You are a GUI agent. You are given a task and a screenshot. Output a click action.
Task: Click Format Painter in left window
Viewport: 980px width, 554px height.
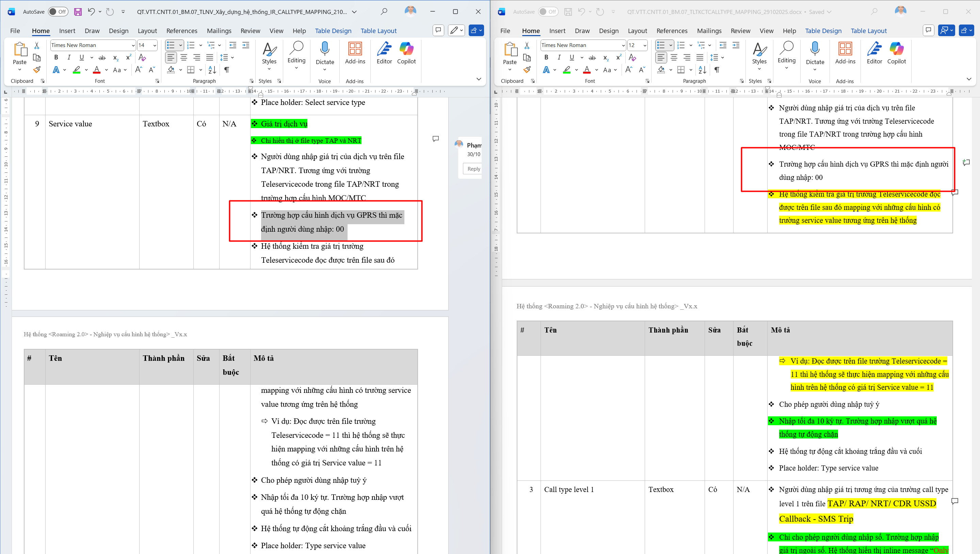coord(37,70)
